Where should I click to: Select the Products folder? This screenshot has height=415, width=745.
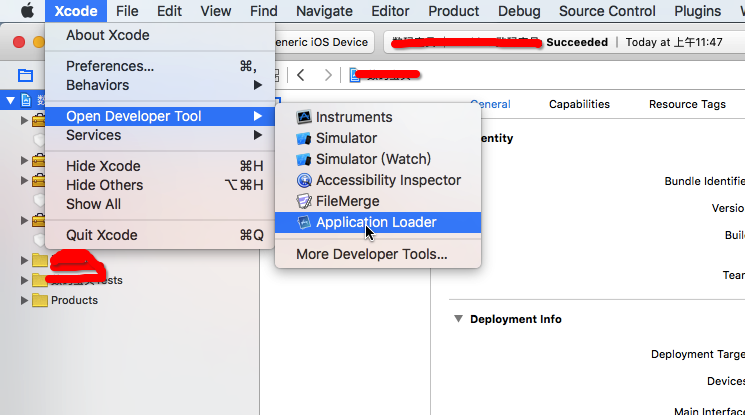[74, 300]
